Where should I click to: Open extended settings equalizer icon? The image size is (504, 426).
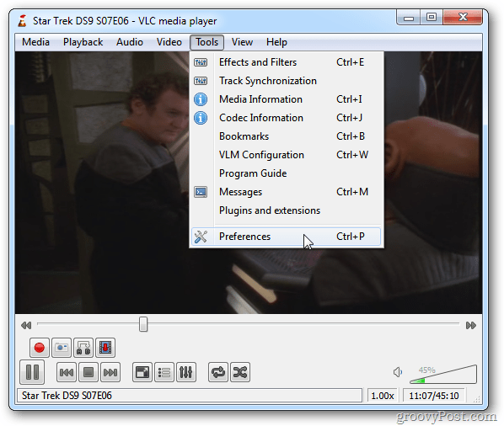[x=186, y=372]
